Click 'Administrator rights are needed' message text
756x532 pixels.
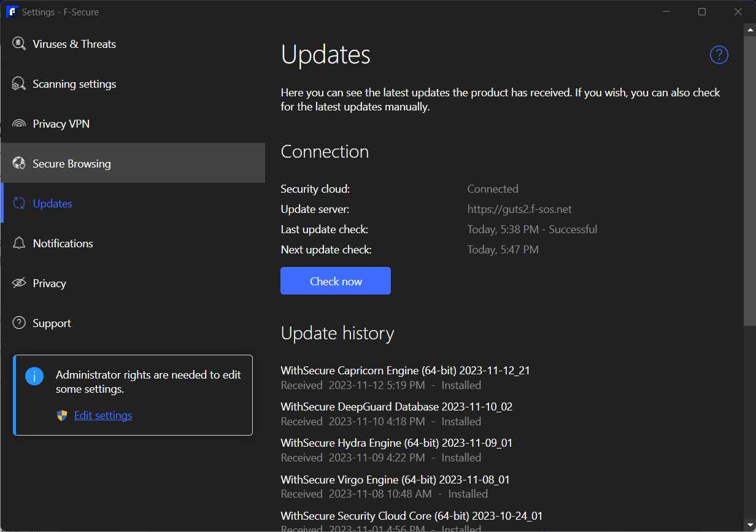pos(148,382)
